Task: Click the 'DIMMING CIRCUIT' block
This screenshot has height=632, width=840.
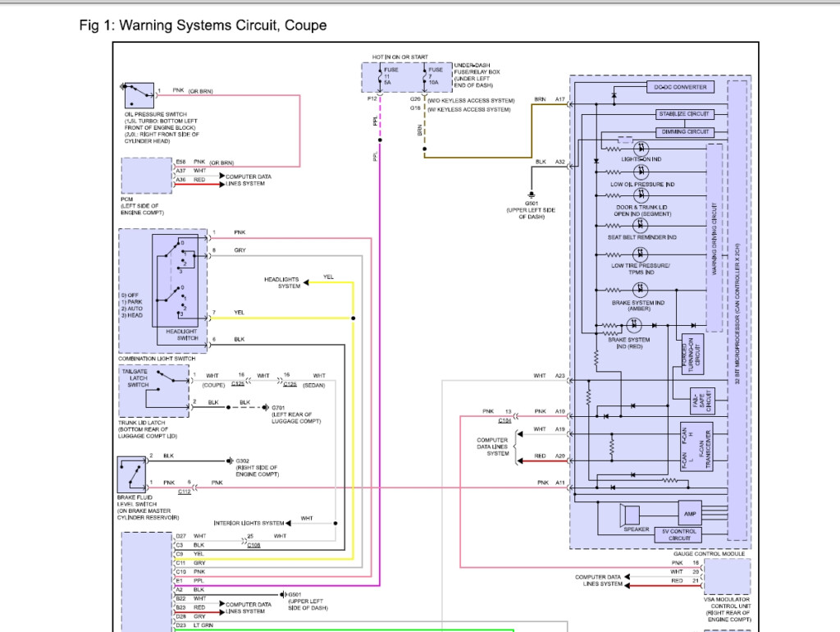Action: point(685,131)
